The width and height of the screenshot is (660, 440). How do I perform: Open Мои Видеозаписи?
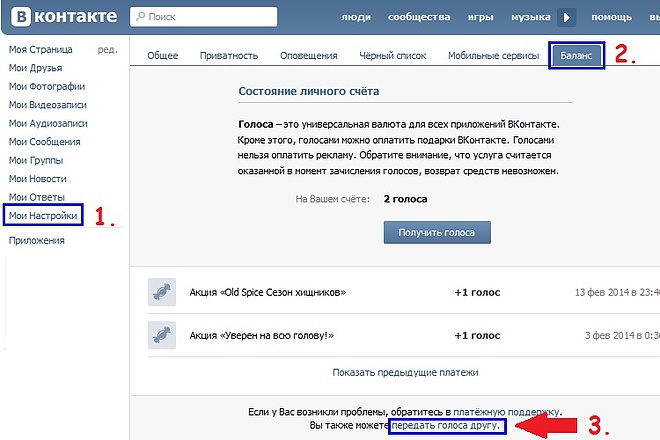tap(48, 105)
